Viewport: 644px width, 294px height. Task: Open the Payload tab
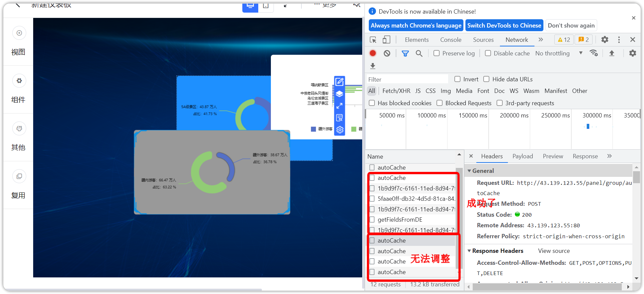523,156
